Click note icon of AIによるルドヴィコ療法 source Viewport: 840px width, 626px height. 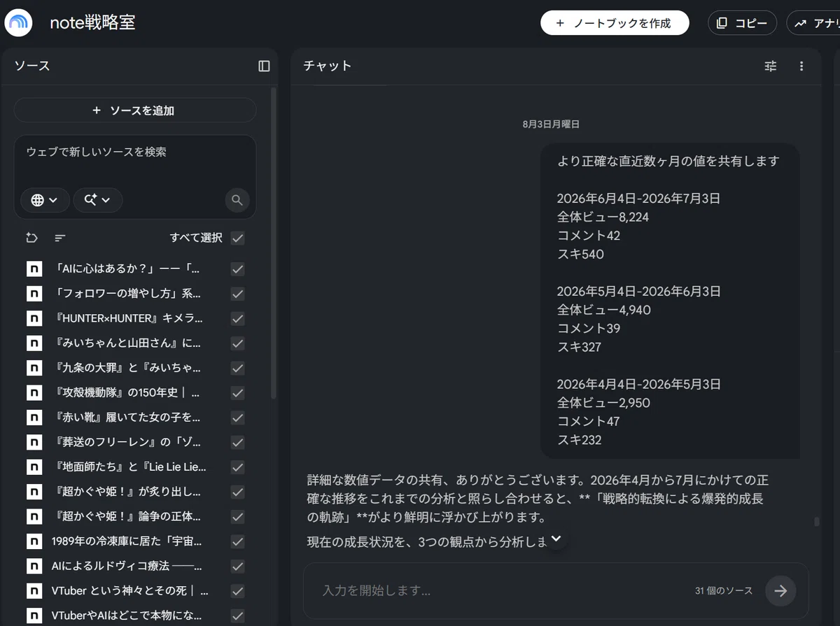tap(34, 566)
